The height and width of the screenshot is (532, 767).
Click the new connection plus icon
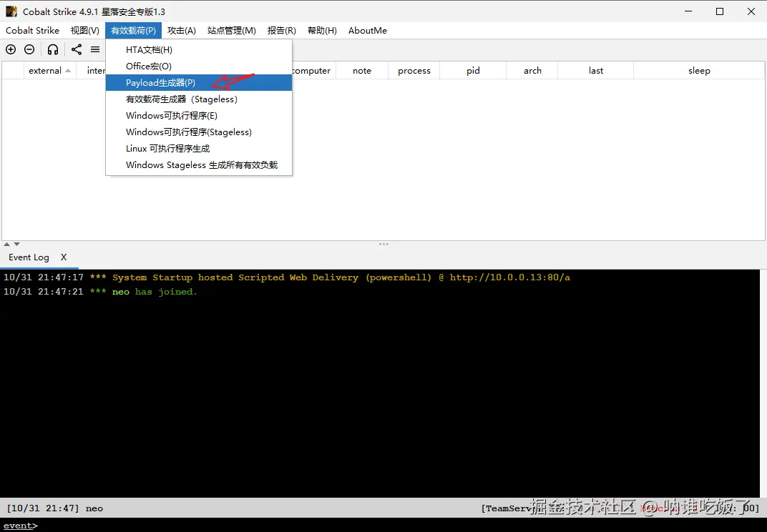(x=11, y=49)
